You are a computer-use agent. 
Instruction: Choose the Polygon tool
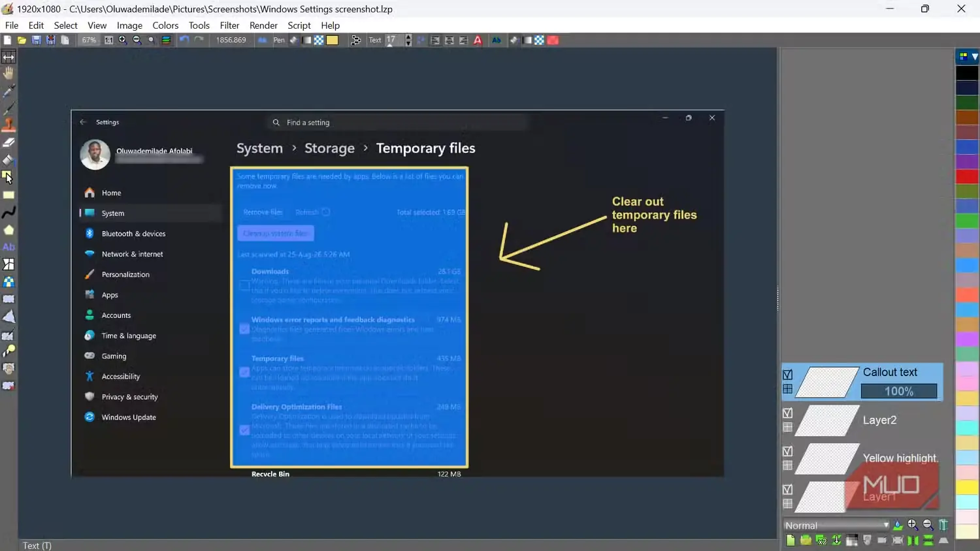[8, 230]
